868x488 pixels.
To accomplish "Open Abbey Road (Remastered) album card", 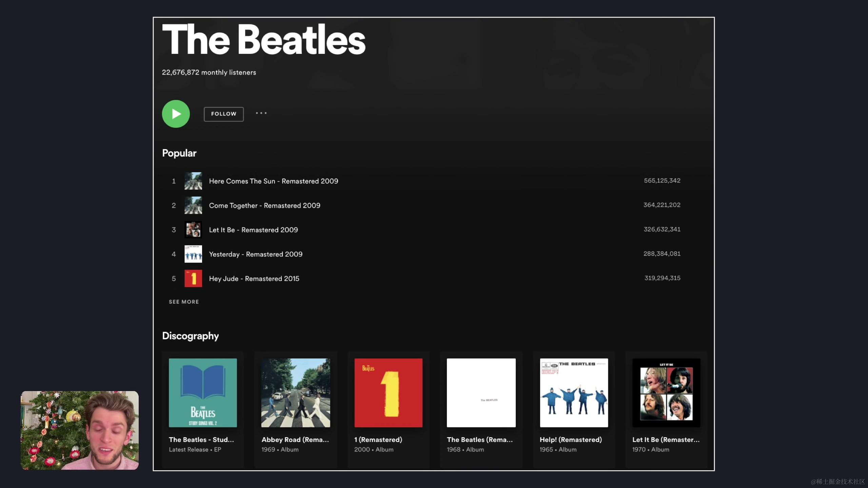I will [295, 393].
